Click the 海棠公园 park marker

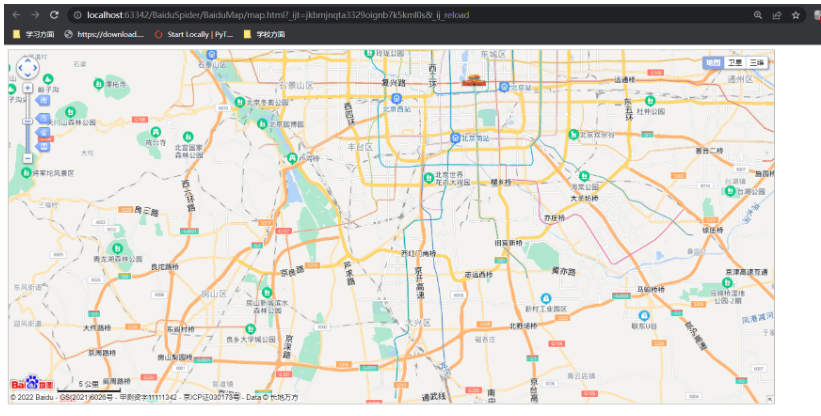(584, 176)
